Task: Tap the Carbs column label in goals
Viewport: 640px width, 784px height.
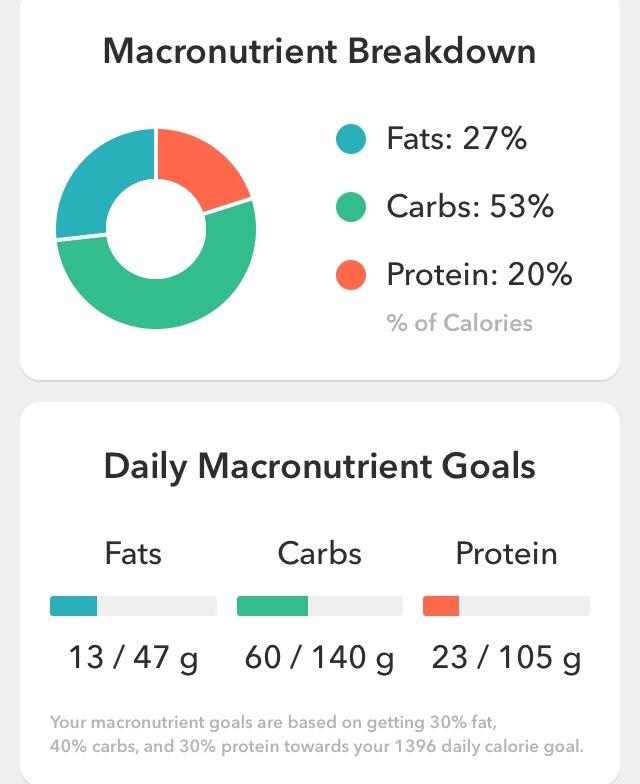Action: 320,553
